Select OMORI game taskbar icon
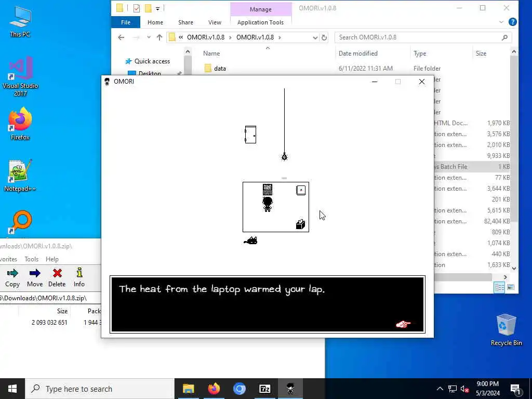Screen dimensions: 532x399 click(x=290, y=389)
